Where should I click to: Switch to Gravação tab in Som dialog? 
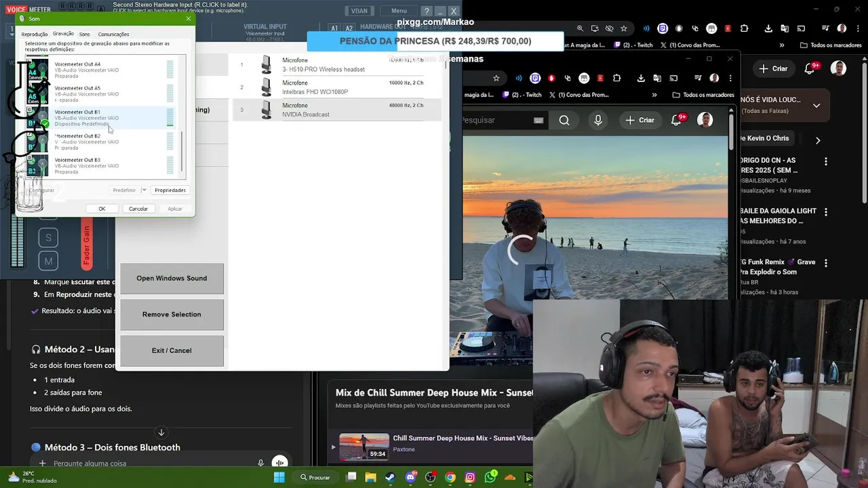tap(63, 33)
